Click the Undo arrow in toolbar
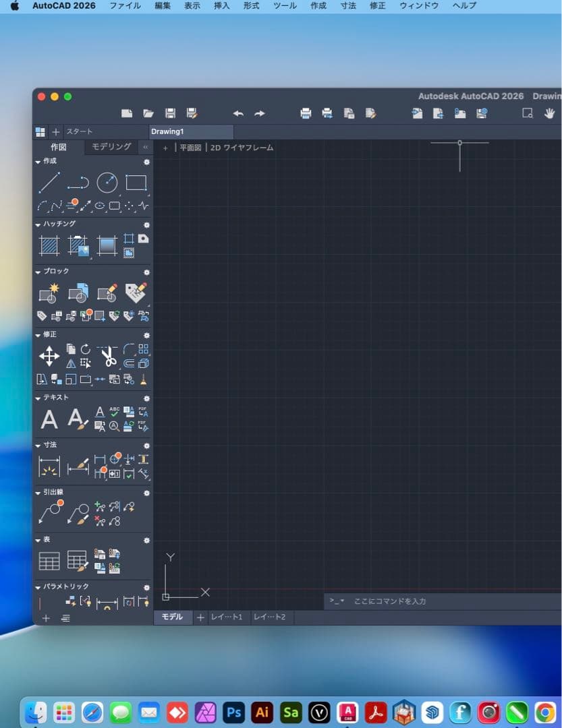This screenshot has height=728, width=562. pyautogui.click(x=237, y=113)
